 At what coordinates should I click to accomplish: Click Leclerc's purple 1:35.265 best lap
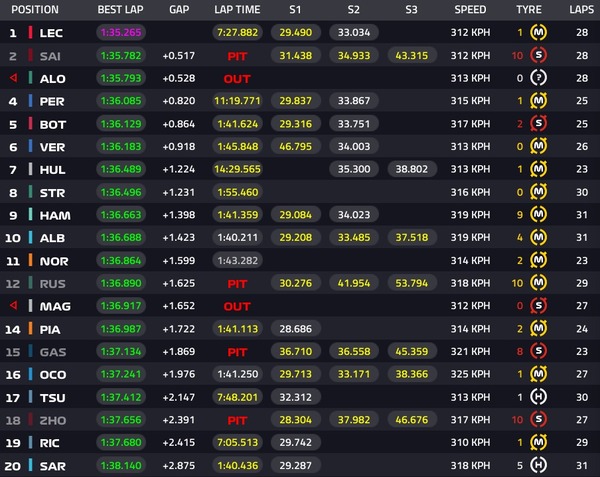[121, 33]
